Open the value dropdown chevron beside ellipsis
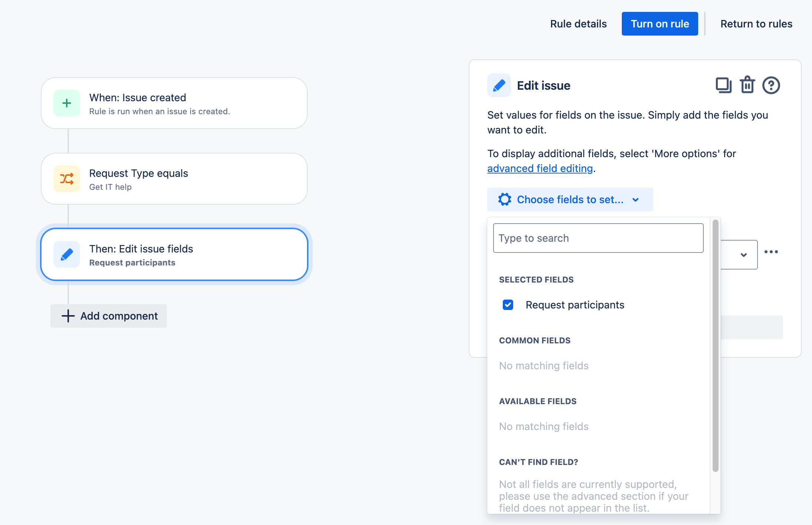 743,255
